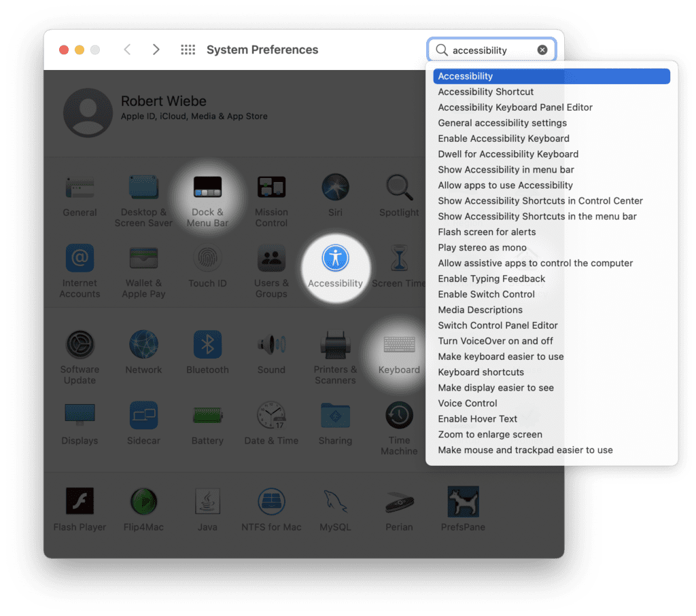This screenshot has height=616, width=696.
Task: Click the show-all preferences grid button
Action: 188,50
